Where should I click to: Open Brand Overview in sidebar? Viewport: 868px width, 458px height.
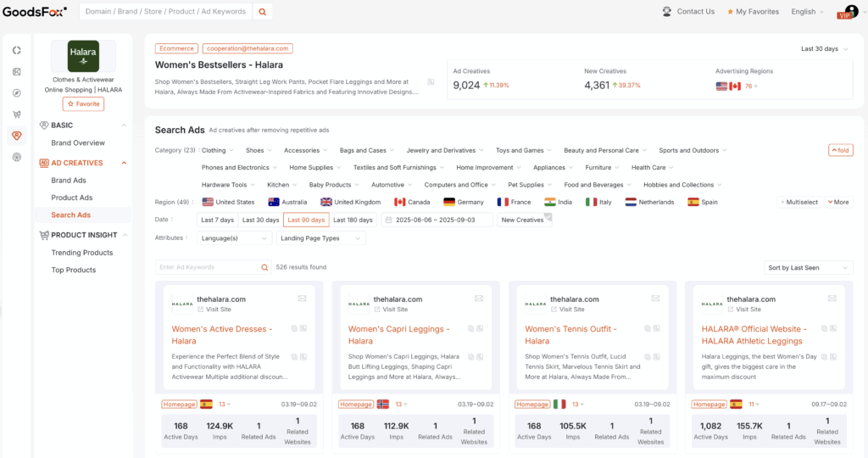click(x=78, y=142)
